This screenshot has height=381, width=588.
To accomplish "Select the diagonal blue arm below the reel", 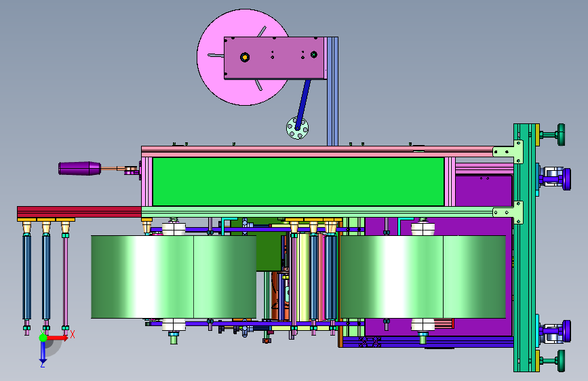I will coord(303,104).
